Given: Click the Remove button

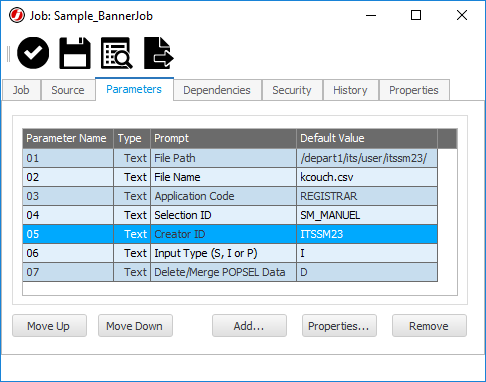Looking at the screenshot, I should click(x=429, y=326).
